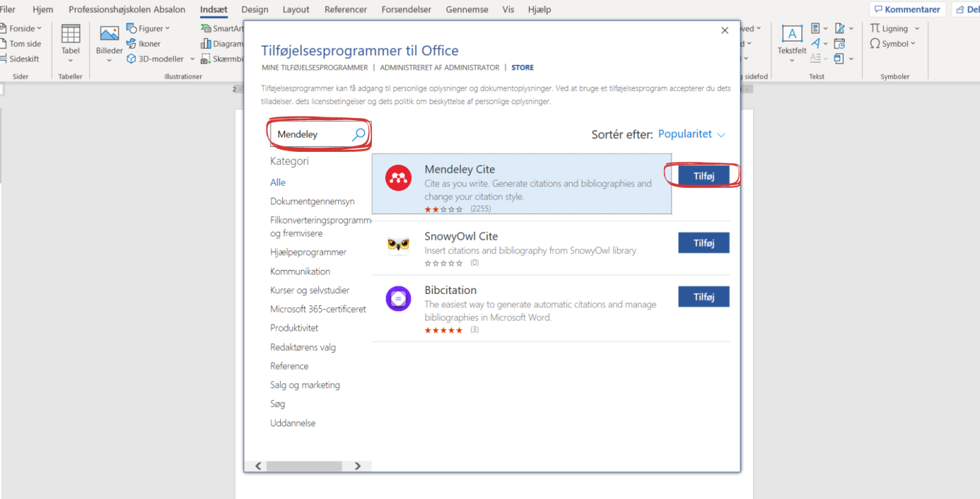Screen dimensions: 980x499
Task: Click the WordArt slanted A icon
Action: point(816,43)
